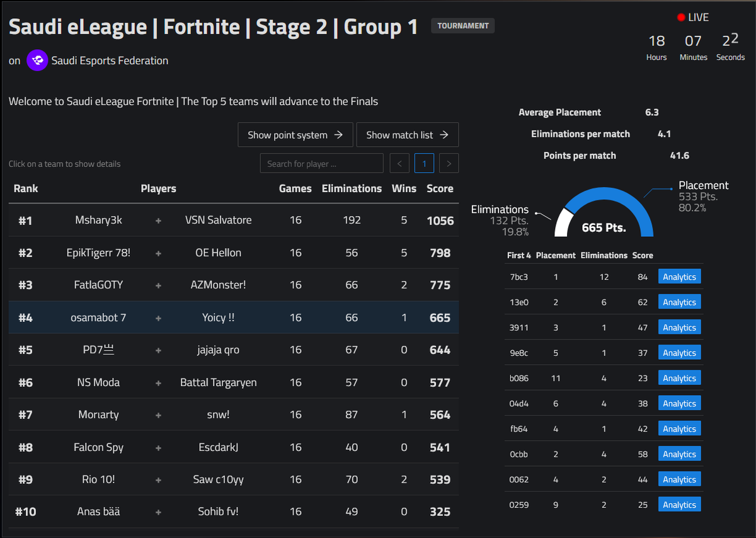The width and height of the screenshot is (756, 538).
Task: Click plus sign in Falcon Spy row
Action: coord(159,448)
